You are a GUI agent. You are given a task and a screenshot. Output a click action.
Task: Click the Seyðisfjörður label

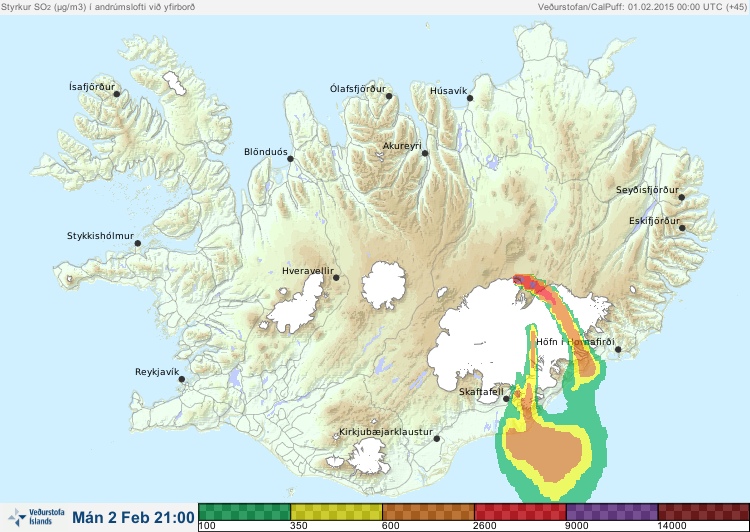[647, 190]
